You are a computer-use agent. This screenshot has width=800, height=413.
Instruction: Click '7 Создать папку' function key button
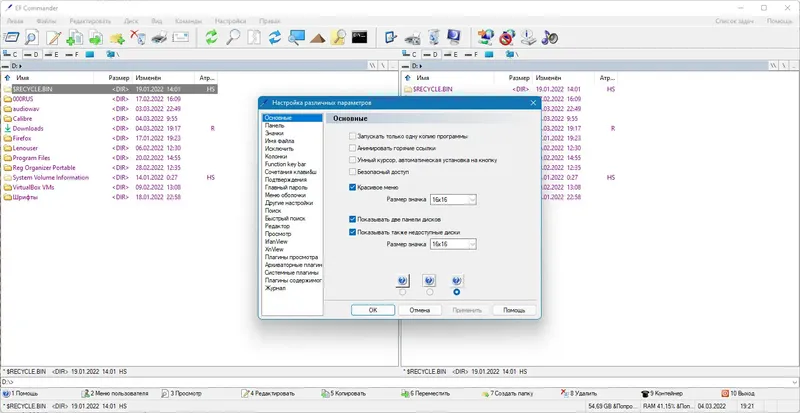[507, 394]
